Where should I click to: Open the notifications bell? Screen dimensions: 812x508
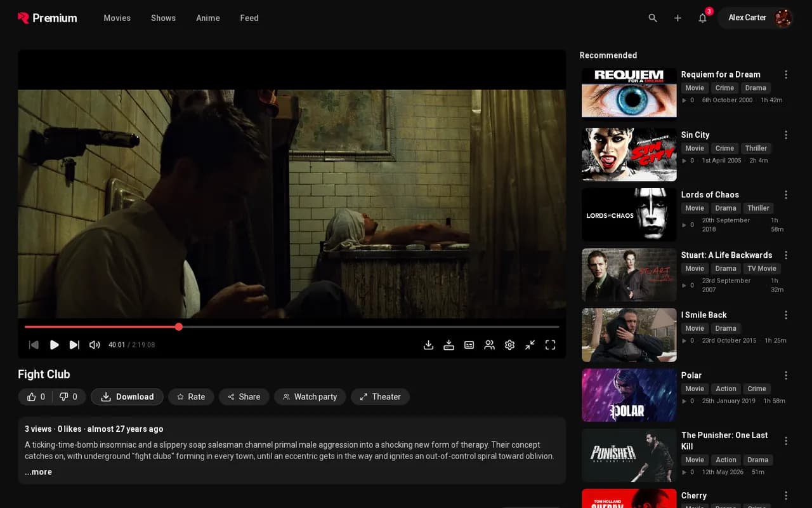pyautogui.click(x=702, y=18)
